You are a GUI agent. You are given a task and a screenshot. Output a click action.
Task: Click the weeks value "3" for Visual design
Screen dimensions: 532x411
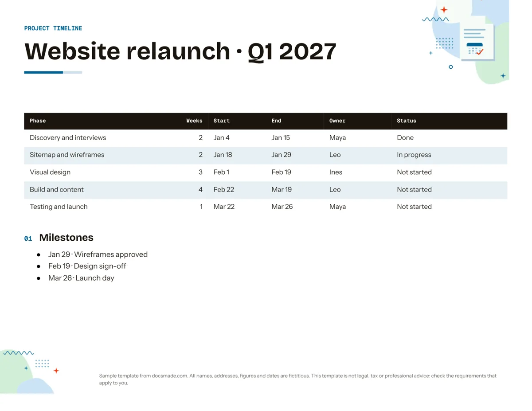point(200,172)
